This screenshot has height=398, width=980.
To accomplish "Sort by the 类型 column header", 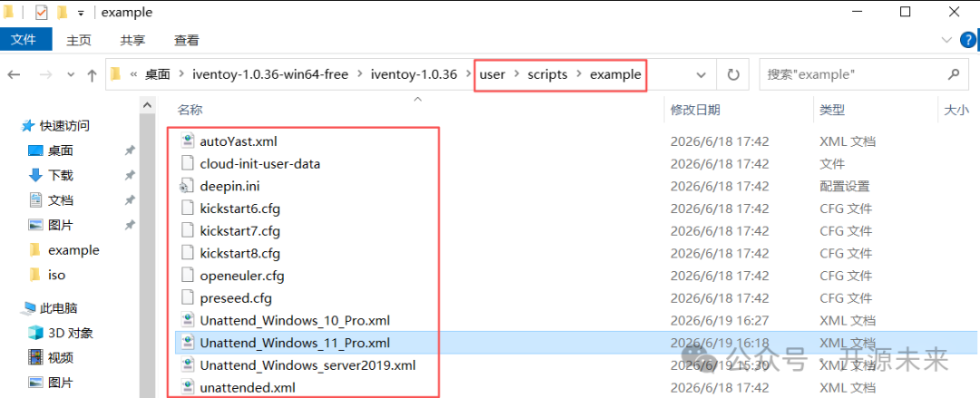I will coord(832,110).
